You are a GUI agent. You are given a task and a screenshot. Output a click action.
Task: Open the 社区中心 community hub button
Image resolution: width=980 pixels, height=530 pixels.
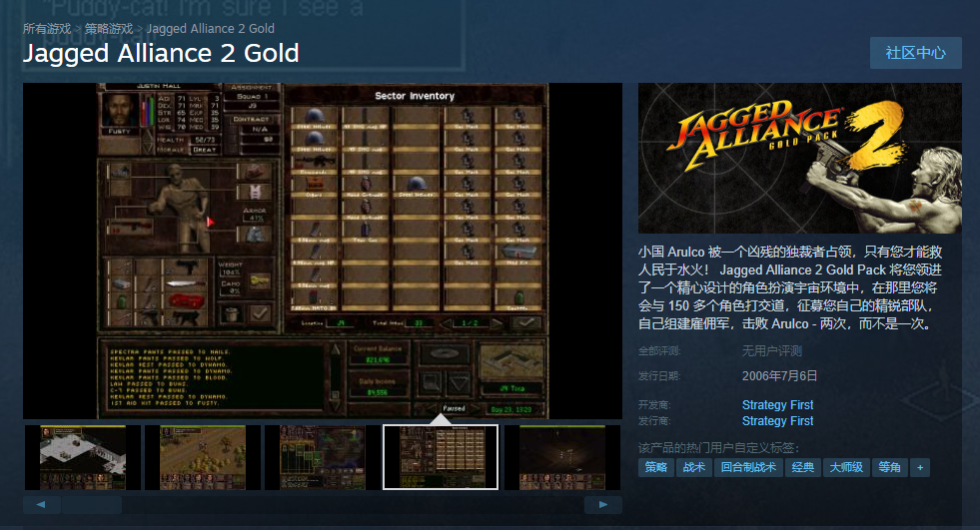pyautogui.click(x=916, y=53)
